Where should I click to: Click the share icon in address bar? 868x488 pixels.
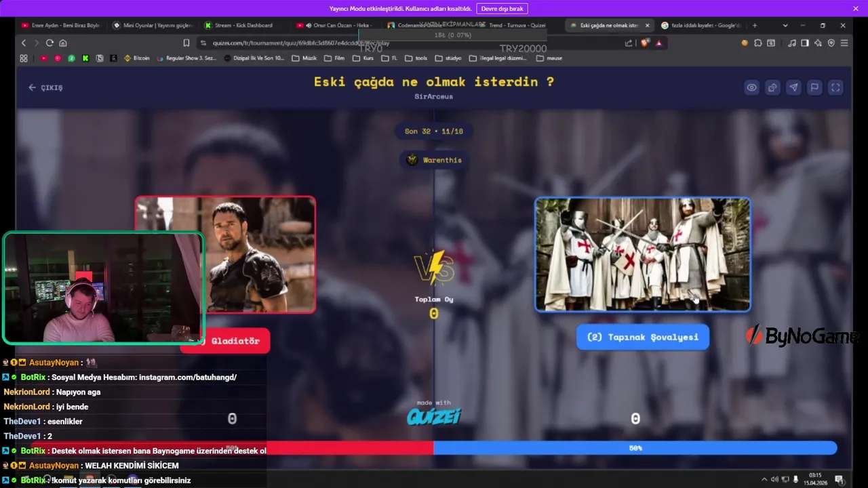pos(629,43)
